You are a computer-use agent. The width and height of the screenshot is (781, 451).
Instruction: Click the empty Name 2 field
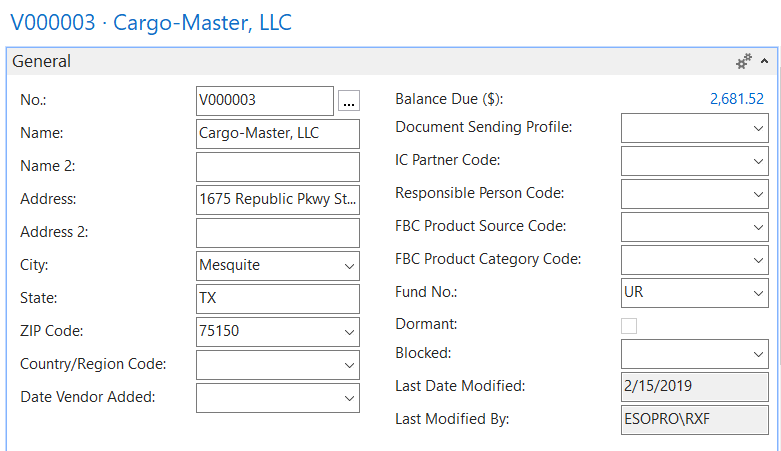pyautogui.click(x=277, y=166)
